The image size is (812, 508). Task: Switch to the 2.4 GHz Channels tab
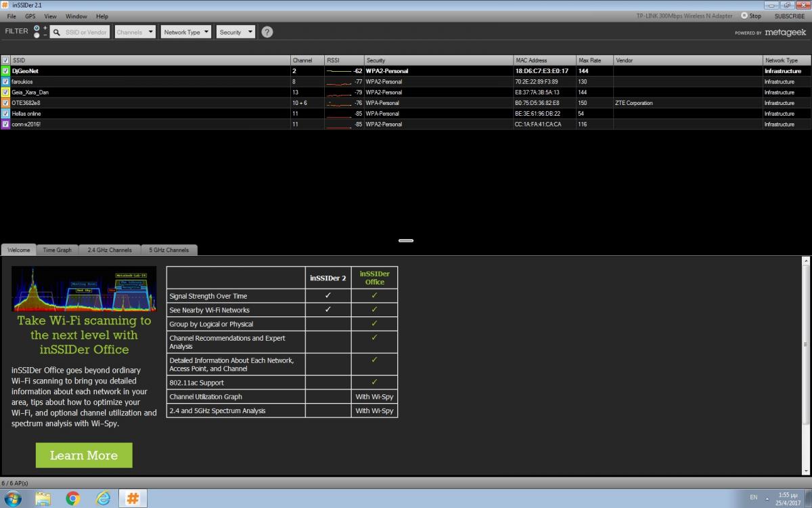pos(110,250)
